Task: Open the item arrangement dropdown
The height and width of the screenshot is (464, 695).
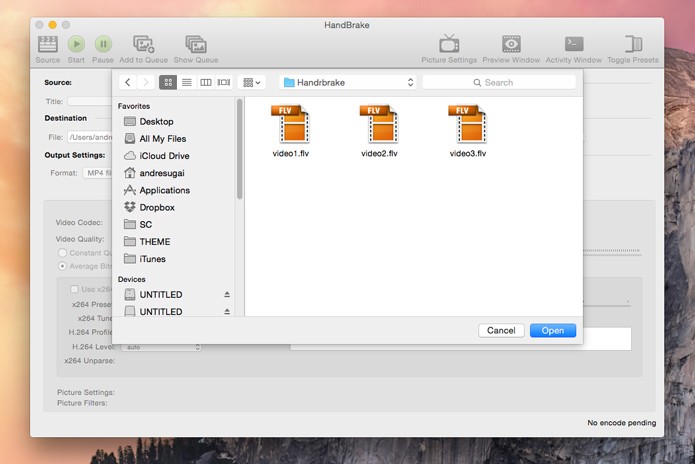Action: [x=251, y=82]
